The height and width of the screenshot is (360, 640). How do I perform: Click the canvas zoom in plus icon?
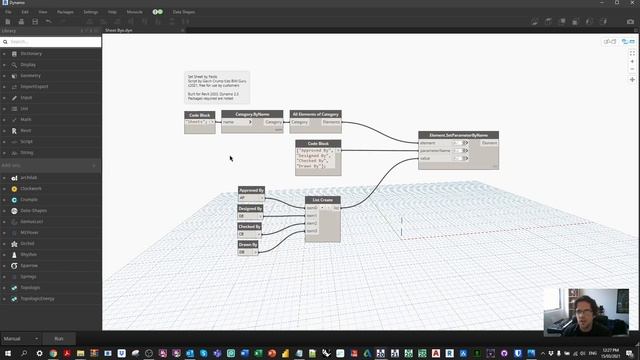point(632,61)
